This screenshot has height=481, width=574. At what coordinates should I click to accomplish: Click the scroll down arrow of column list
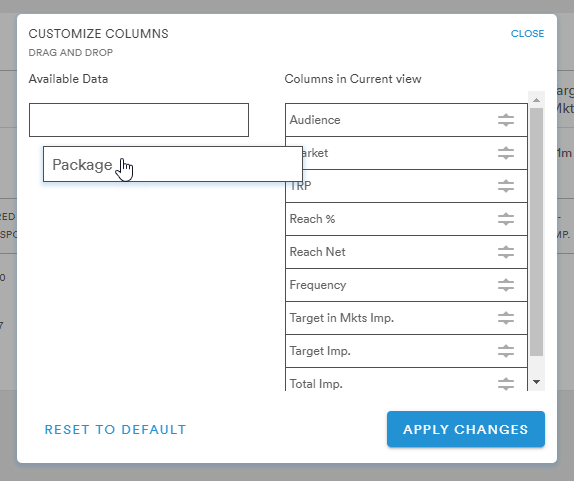coord(536,382)
